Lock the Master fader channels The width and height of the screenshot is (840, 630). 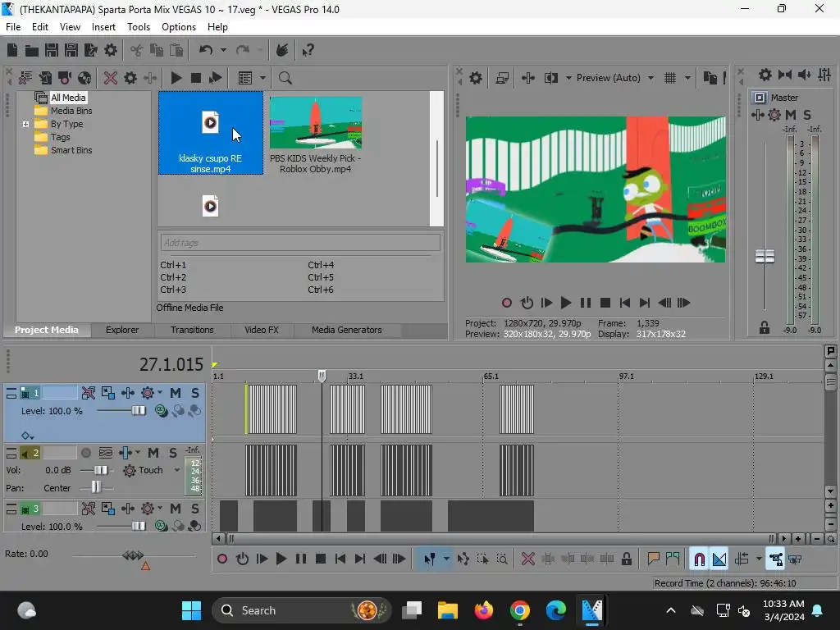click(765, 327)
